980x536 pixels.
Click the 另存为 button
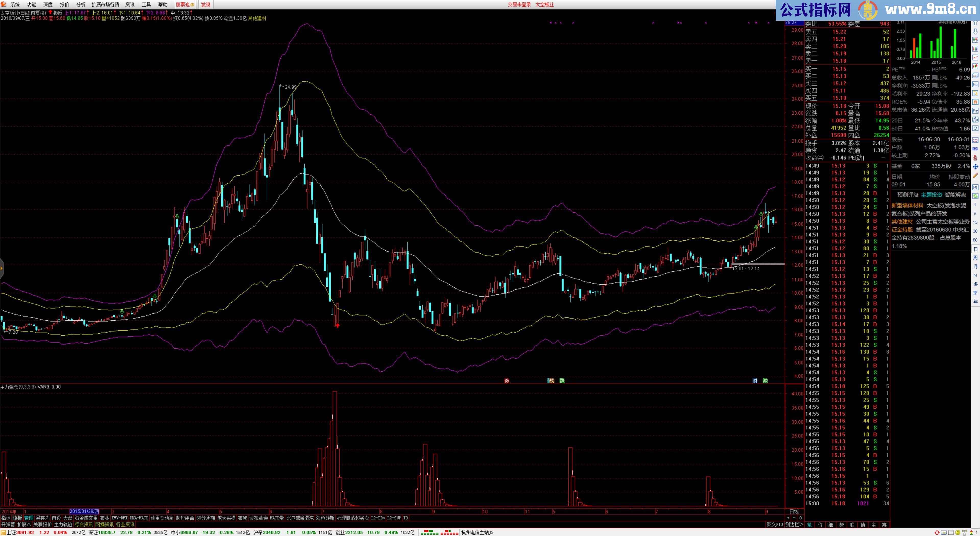click(43, 518)
